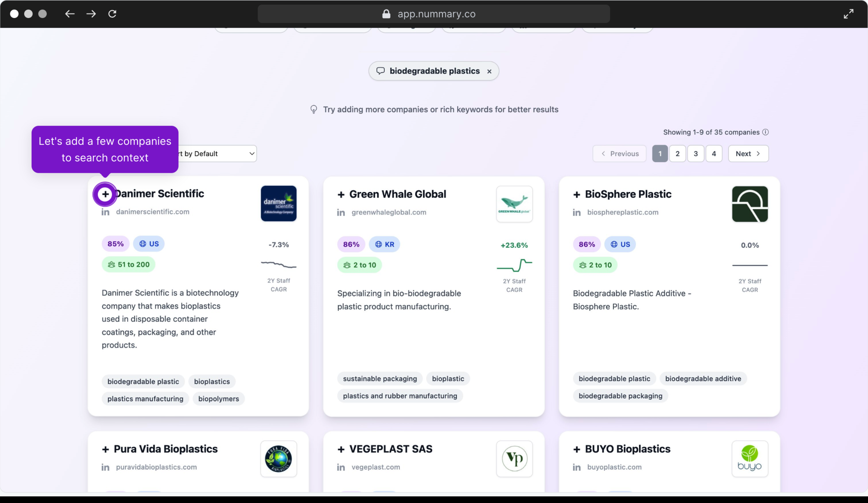Add VEGEPLAST SAS via plus icon
The height and width of the screenshot is (503, 868).
click(341, 449)
